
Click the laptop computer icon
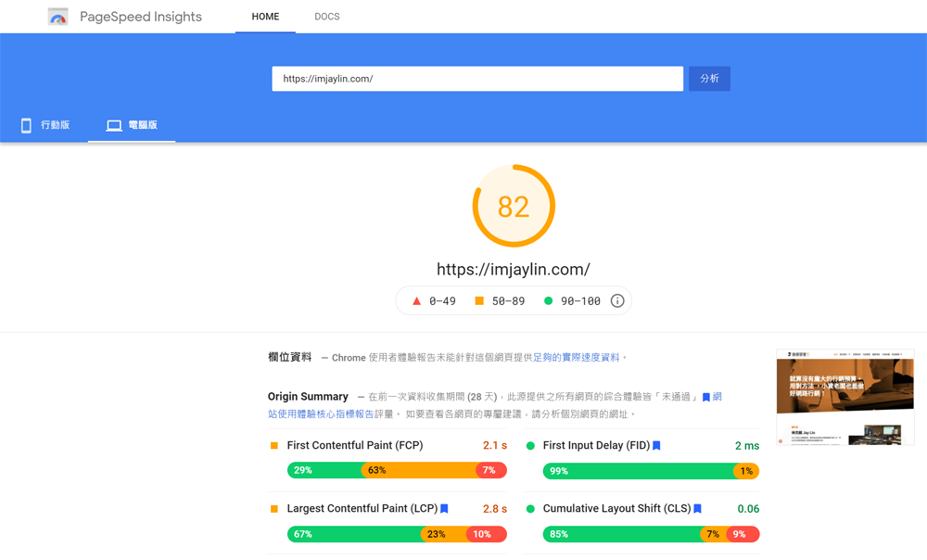coord(114,125)
